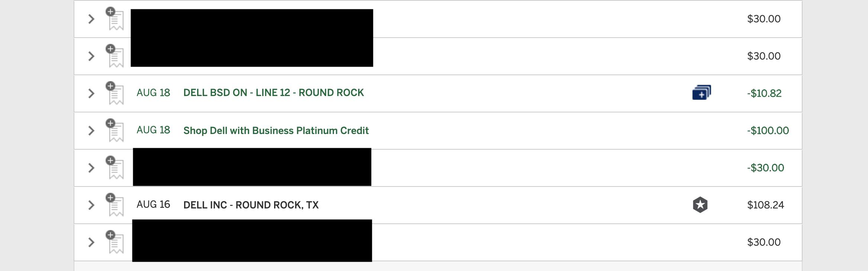The image size is (868, 271).
Task: Open DELL INC - ROUND ROCK, TX details
Action: [x=251, y=205]
